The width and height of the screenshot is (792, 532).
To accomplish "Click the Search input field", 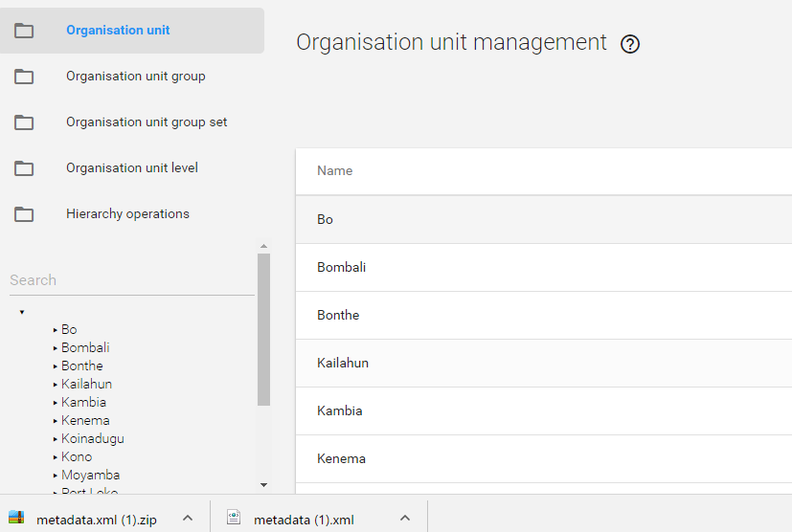I will tap(129, 280).
